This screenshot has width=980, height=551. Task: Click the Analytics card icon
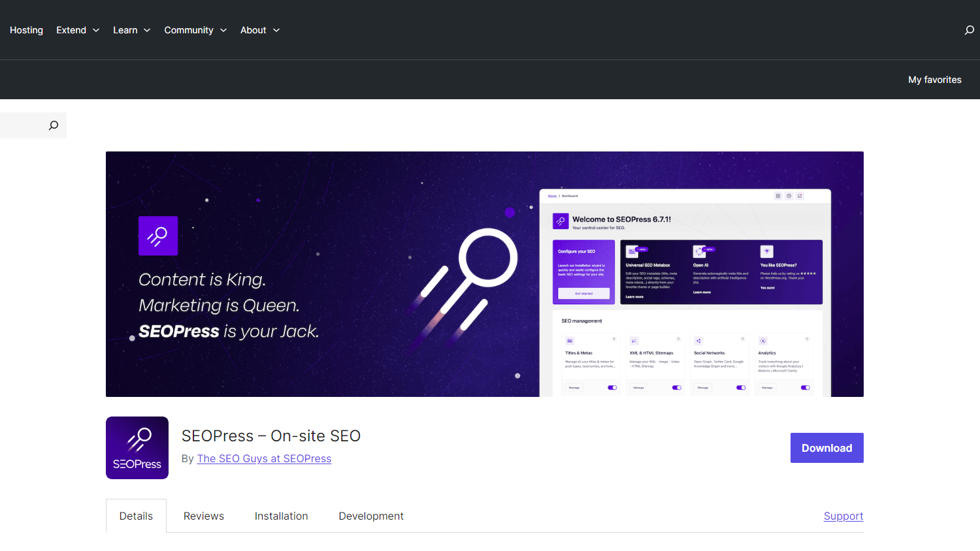(762, 341)
